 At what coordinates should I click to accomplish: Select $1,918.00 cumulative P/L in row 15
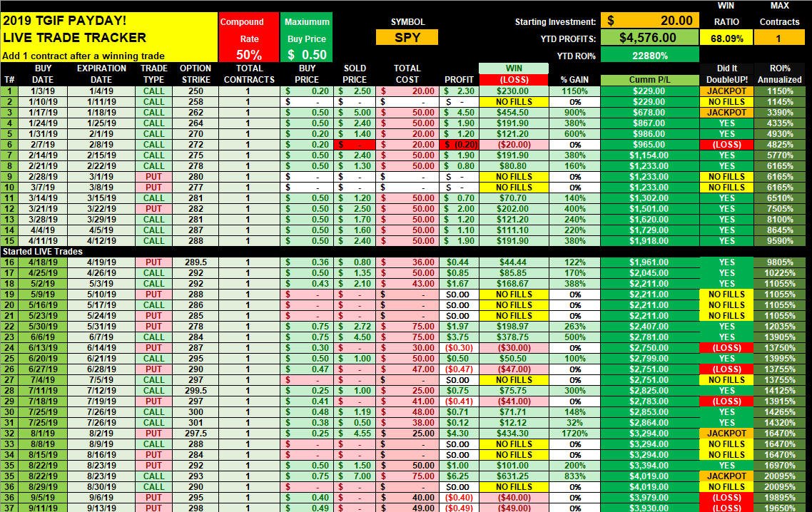click(650, 241)
